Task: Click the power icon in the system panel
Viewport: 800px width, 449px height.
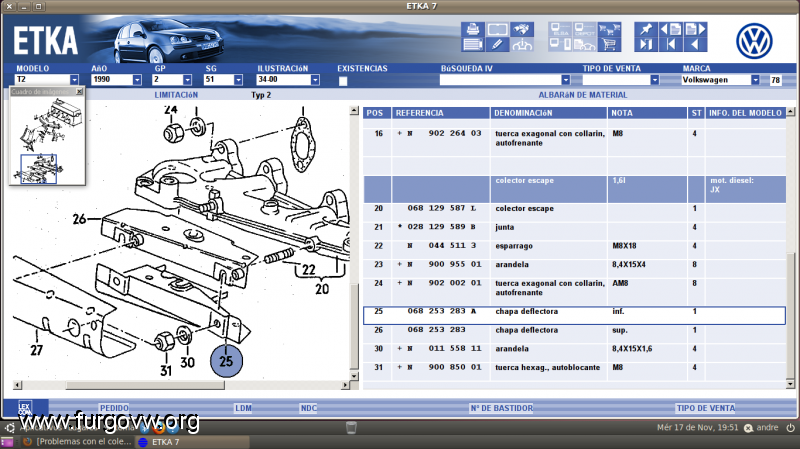Action: tap(790, 428)
